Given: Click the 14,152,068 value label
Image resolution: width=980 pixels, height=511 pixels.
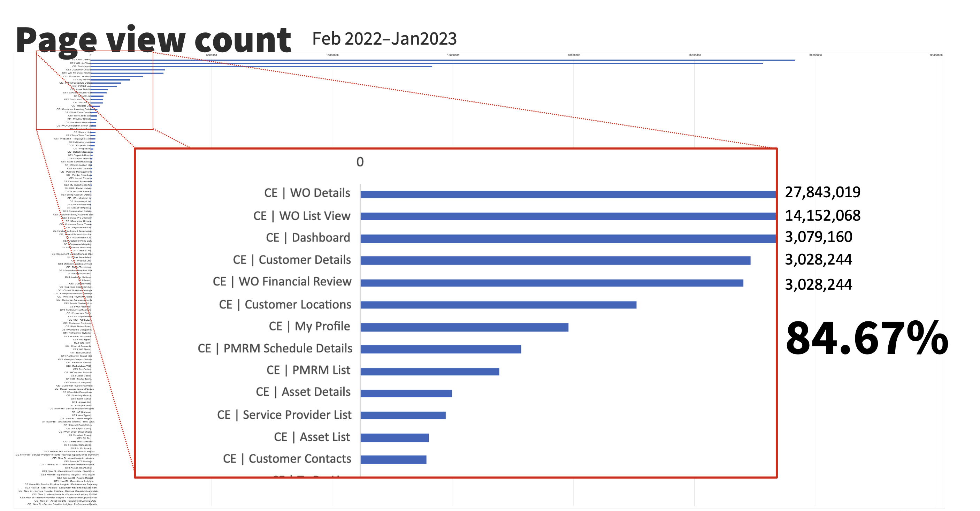Looking at the screenshot, I should [x=822, y=215].
